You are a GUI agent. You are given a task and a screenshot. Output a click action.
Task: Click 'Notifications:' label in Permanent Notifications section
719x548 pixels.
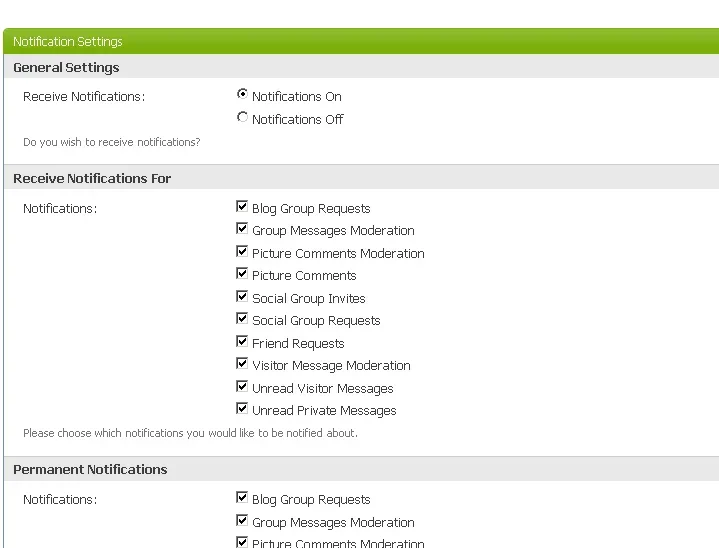coord(60,499)
